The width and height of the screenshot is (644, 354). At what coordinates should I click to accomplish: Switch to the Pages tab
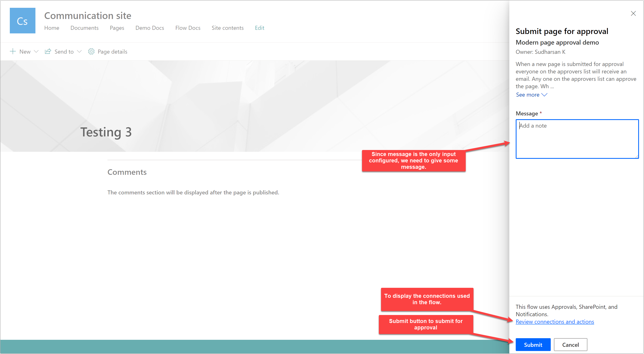click(117, 28)
